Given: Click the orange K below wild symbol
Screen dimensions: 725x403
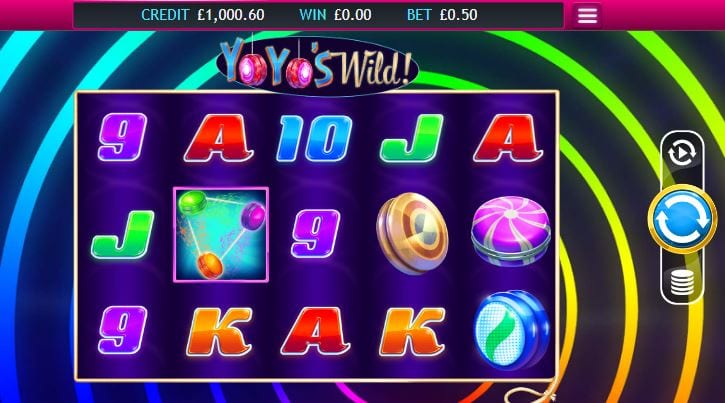Looking at the screenshot, I should (x=219, y=332).
